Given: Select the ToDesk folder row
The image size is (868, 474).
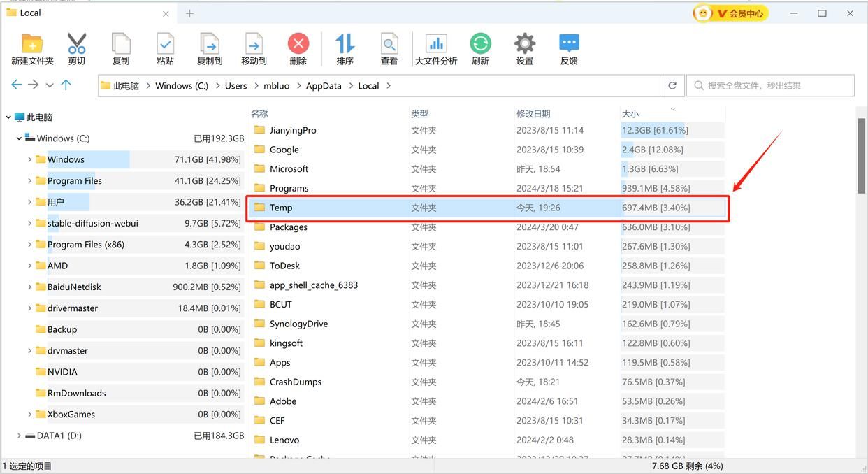Looking at the screenshot, I should (486, 266).
